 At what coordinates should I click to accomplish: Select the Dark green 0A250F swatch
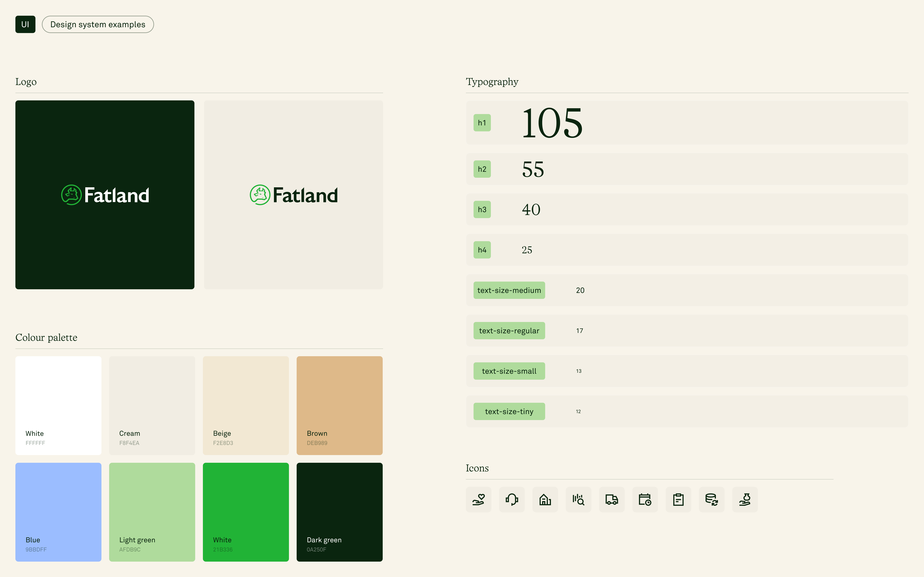tap(339, 512)
